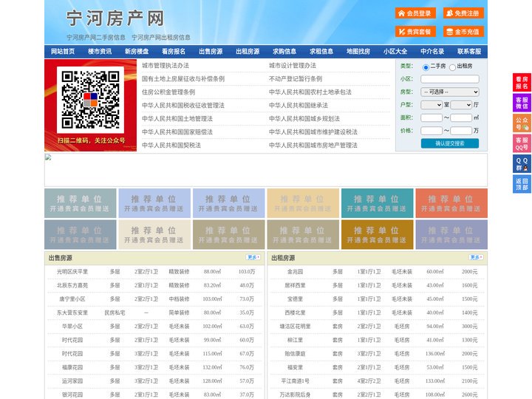Expand the 厅 hall count dropdown

pyautogui.click(x=461, y=105)
